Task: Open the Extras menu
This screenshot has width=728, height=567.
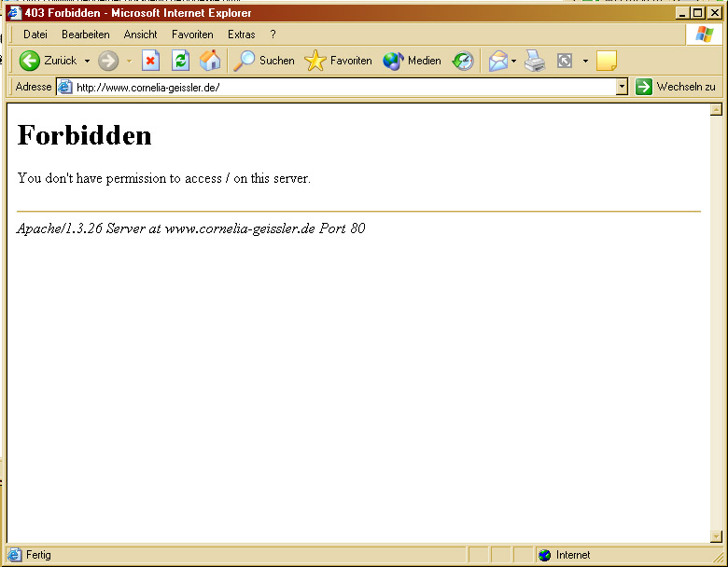Action: tap(241, 35)
